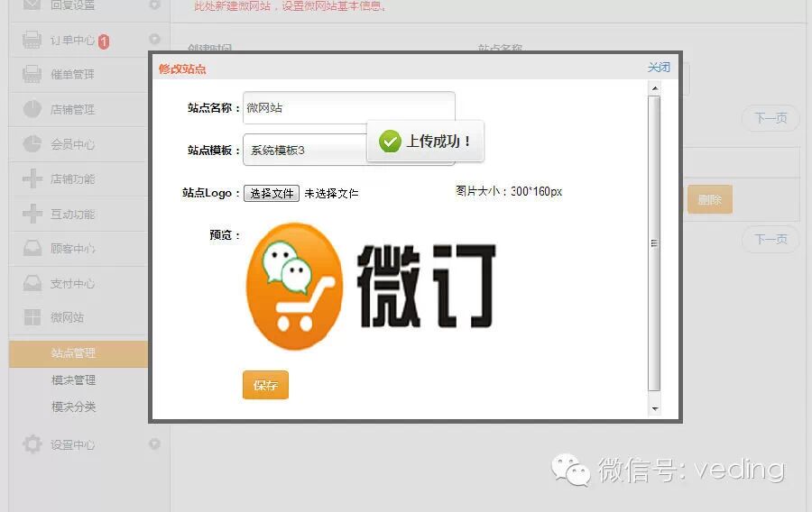This screenshot has width=812, height=512.
Task: Open 会员中心 menu item
Action: pos(72,144)
